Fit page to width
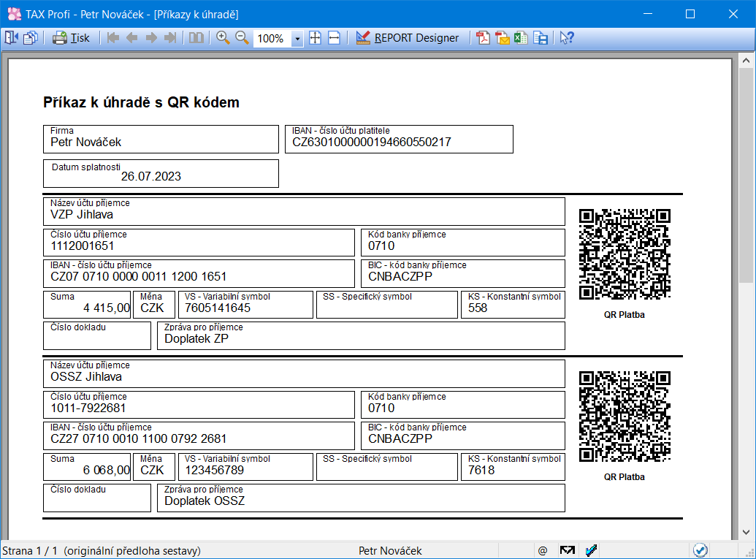Screen dimensions: 756x559 click(x=334, y=37)
